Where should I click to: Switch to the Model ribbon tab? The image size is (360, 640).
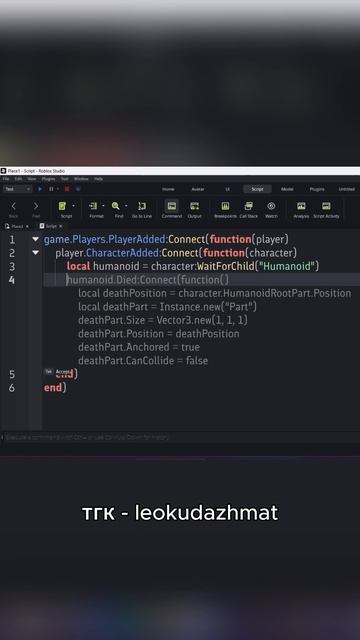[287, 189]
